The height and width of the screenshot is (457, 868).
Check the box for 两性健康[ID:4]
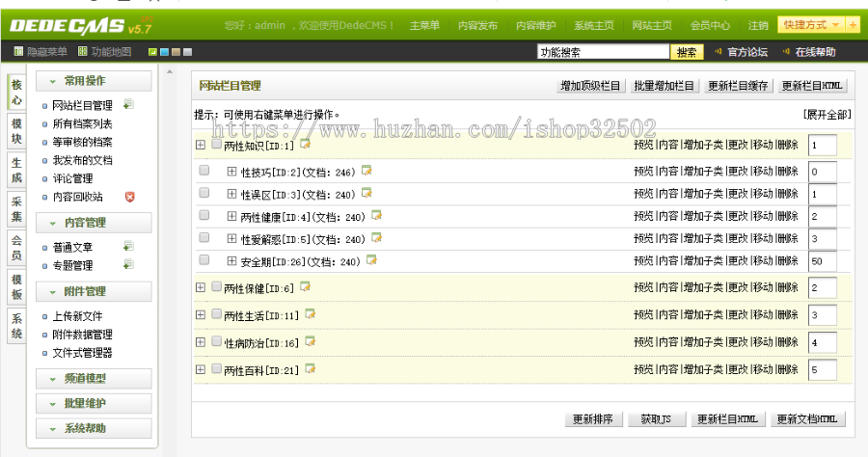point(204,215)
